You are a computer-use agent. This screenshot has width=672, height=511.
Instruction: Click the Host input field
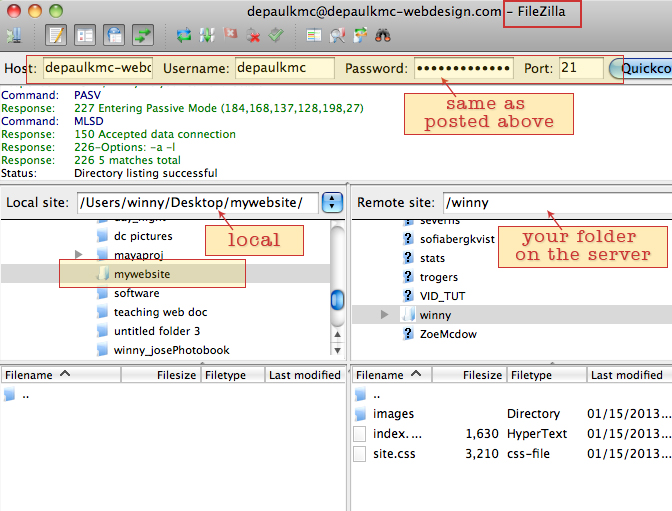[x=98, y=68]
